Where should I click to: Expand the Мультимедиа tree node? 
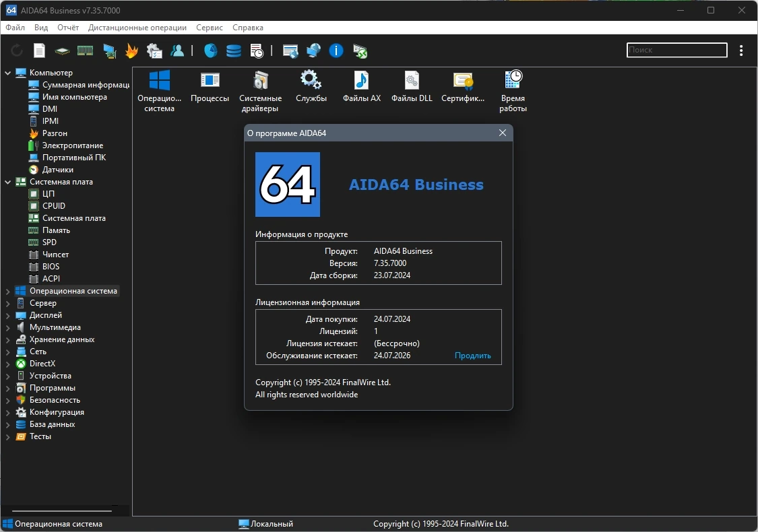pyautogui.click(x=7, y=327)
